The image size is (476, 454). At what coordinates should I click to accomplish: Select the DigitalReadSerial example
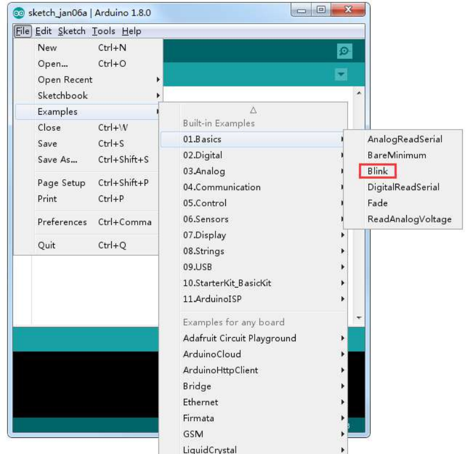(403, 187)
